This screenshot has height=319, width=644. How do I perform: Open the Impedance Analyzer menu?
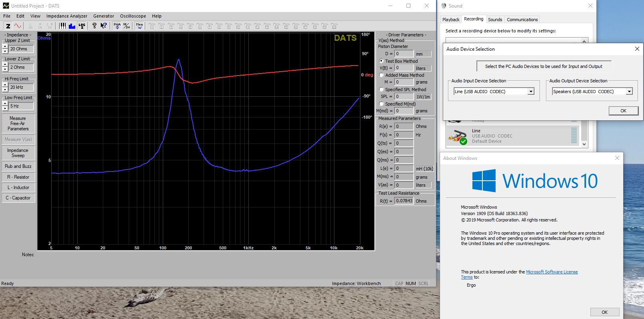(67, 16)
